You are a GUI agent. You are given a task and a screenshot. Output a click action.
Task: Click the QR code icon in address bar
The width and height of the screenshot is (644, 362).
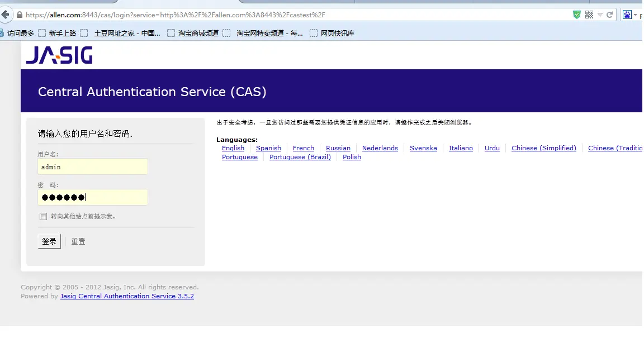pyautogui.click(x=589, y=15)
